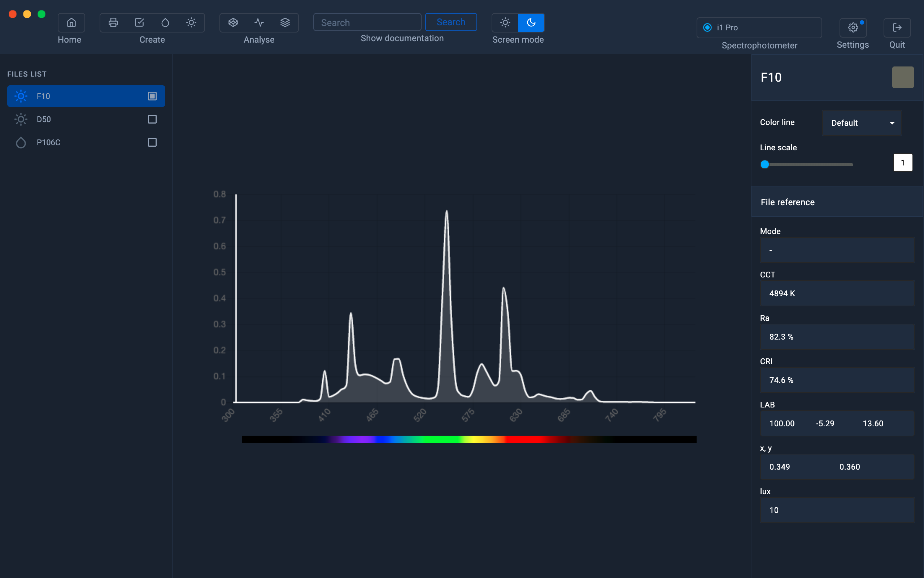Click the Quit exit icon
924x578 pixels.
coord(897,27)
